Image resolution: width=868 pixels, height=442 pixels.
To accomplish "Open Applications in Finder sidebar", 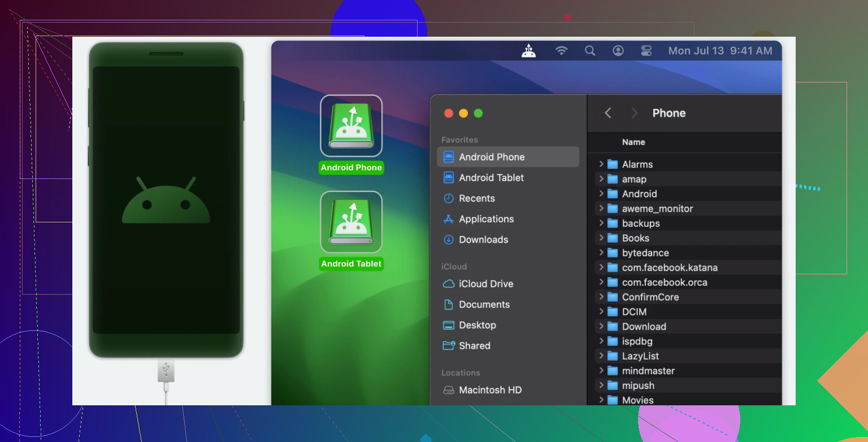I will pos(508,219).
